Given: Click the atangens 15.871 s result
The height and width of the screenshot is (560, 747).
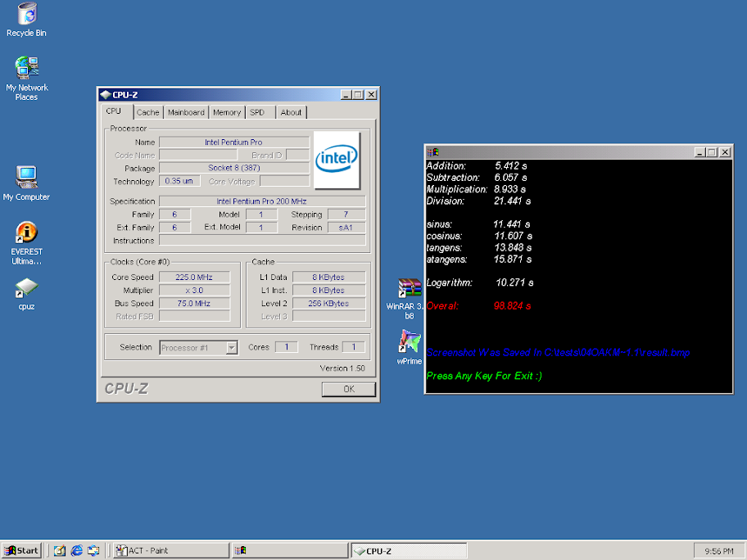Looking at the screenshot, I should click(x=479, y=260).
